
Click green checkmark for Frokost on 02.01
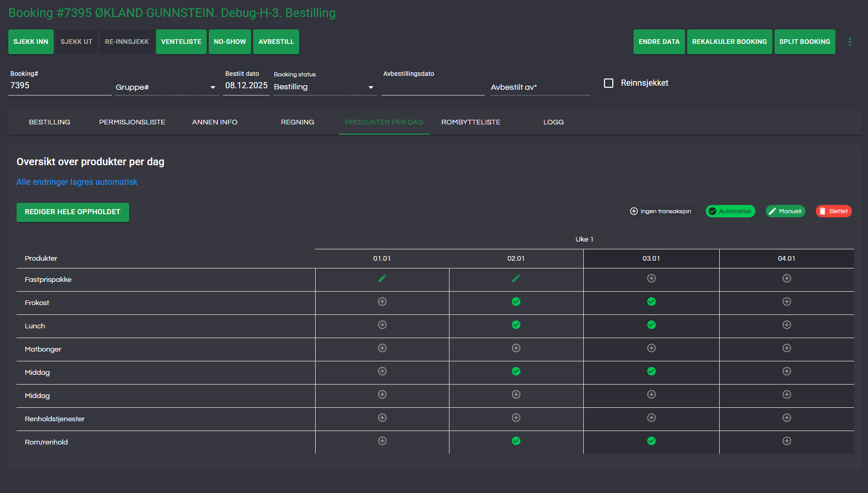516,302
